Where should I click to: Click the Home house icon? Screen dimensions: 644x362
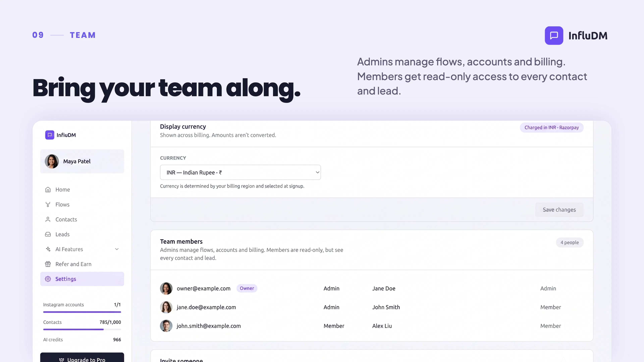[48, 190]
